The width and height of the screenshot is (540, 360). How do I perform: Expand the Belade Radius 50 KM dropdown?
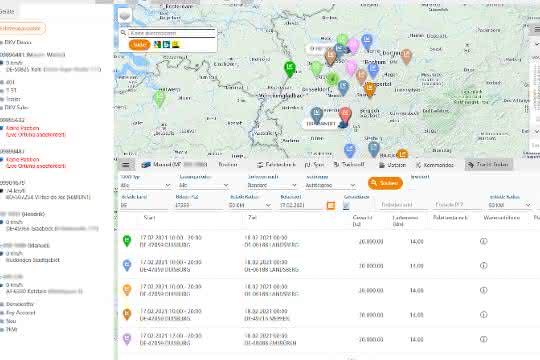[x=250, y=205]
